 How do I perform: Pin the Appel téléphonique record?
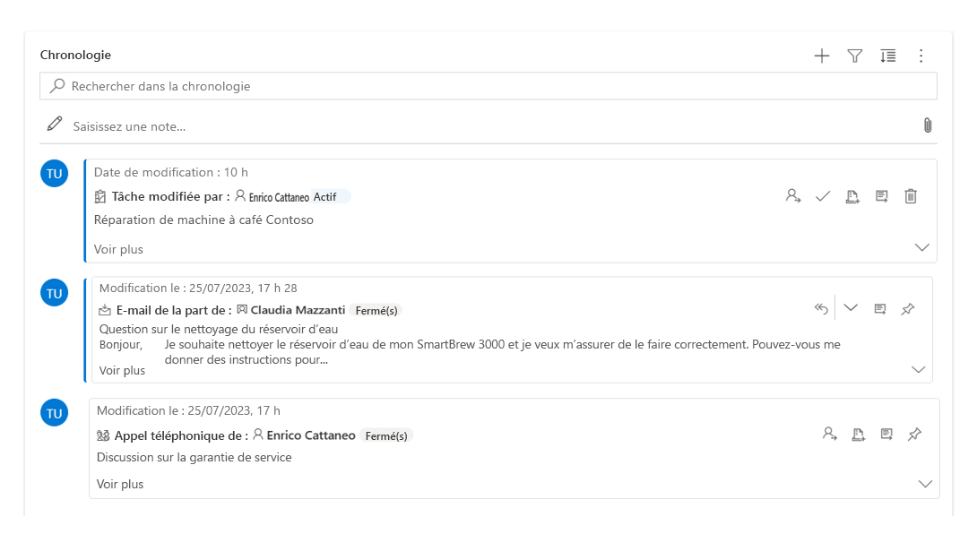[x=914, y=435]
